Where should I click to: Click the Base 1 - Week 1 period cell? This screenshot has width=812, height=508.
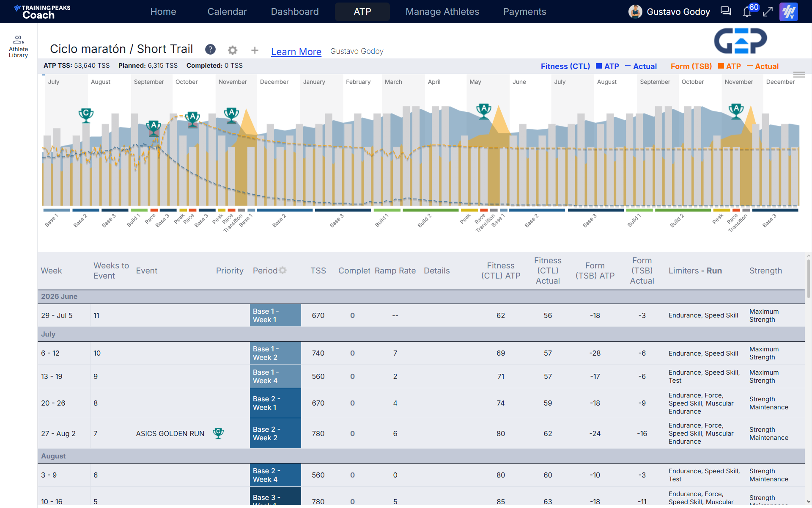click(275, 315)
